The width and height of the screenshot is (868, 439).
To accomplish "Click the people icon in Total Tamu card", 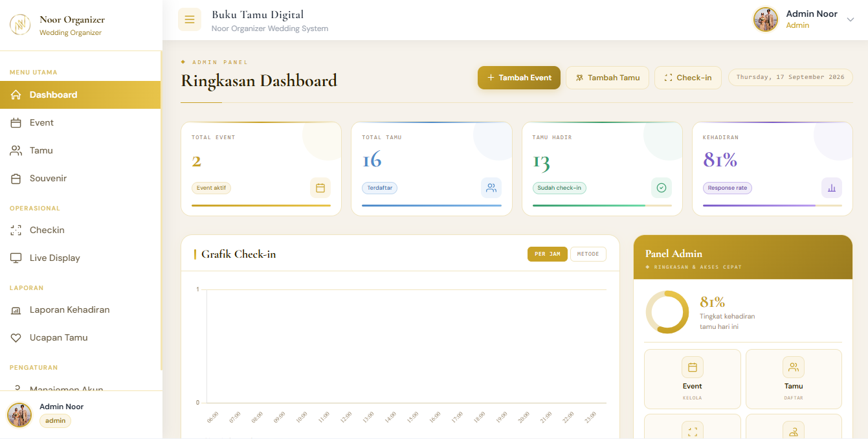I will tap(491, 188).
